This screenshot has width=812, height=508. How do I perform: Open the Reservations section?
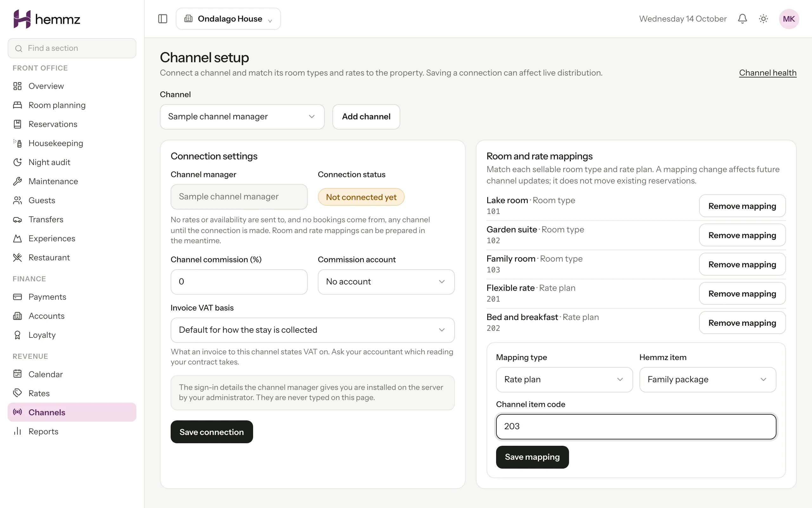72,124
